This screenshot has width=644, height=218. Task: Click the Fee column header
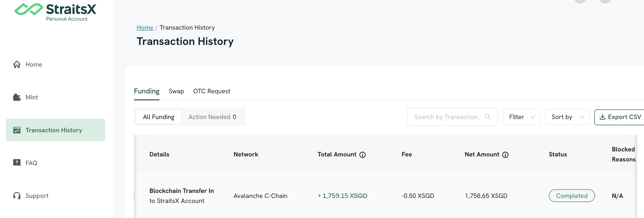point(407,154)
